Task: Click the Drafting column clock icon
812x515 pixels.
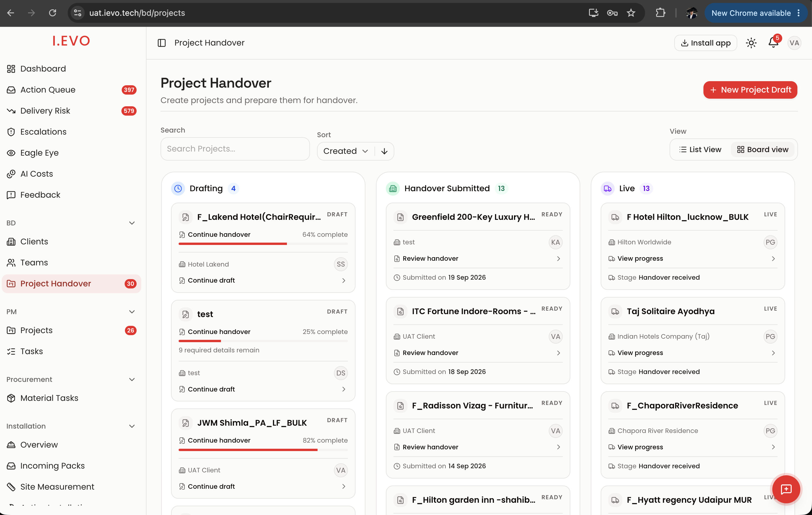Action: [x=178, y=189]
